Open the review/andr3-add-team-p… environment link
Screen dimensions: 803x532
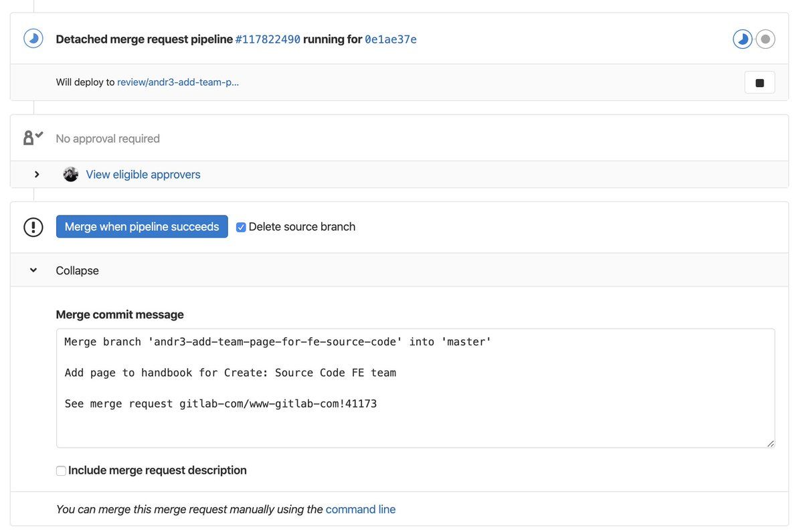point(178,82)
